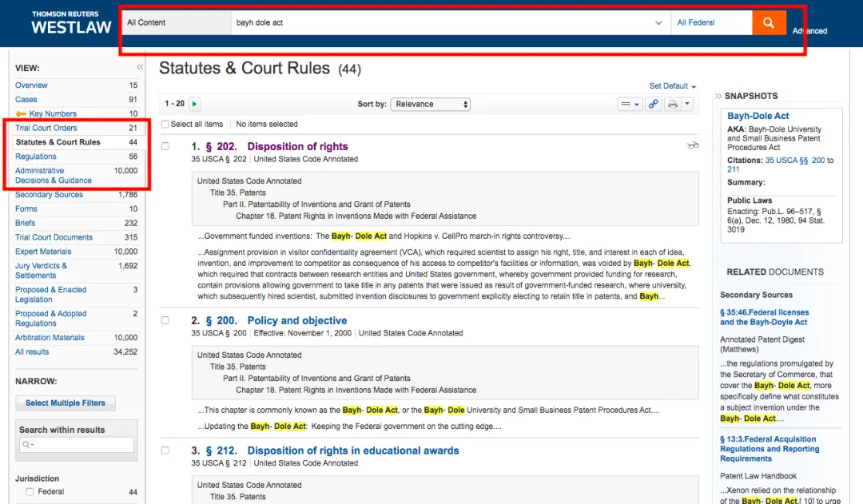The height and width of the screenshot is (504, 863).
Task: Click the eyeglasses previously viewed icon
Action: 692,145
